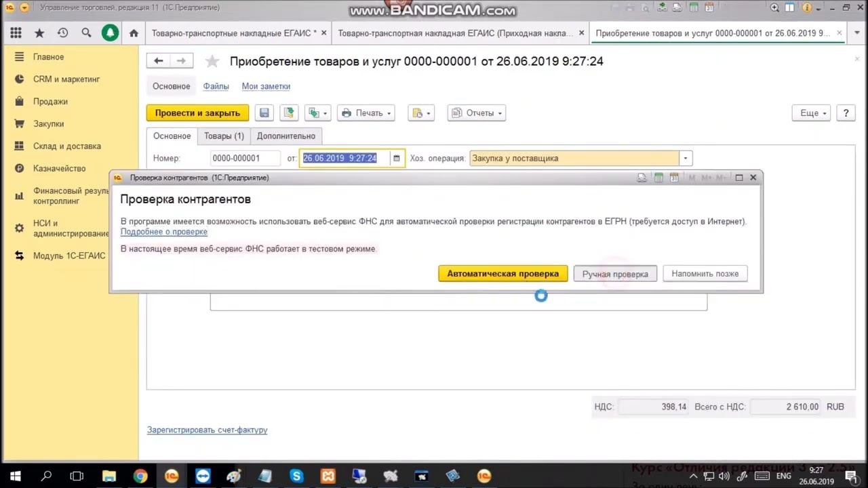Click Зарегистрировать счет-фактуру link
This screenshot has width=868, height=488.
(208, 430)
